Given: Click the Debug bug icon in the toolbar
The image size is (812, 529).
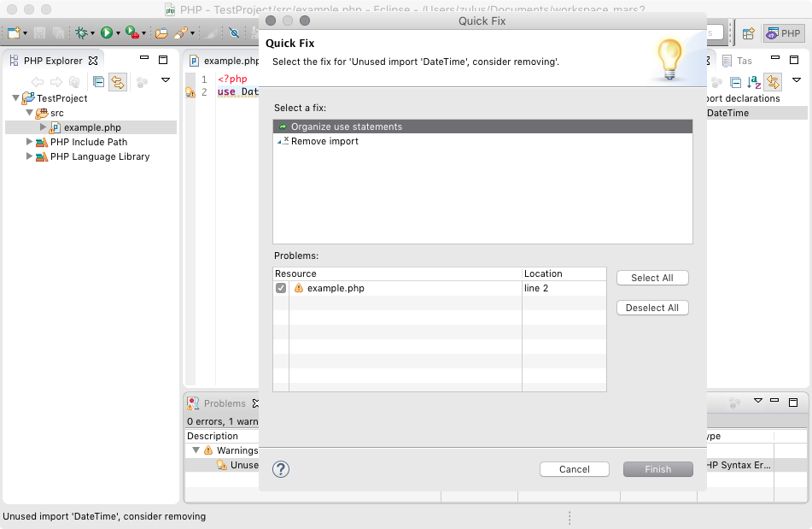Looking at the screenshot, I should pyautogui.click(x=81, y=33).
